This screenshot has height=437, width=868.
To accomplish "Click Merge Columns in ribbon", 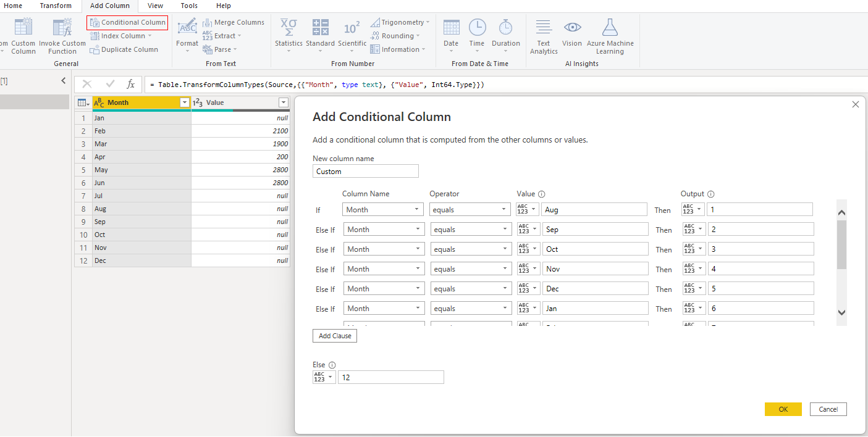I will click(234, 22).
